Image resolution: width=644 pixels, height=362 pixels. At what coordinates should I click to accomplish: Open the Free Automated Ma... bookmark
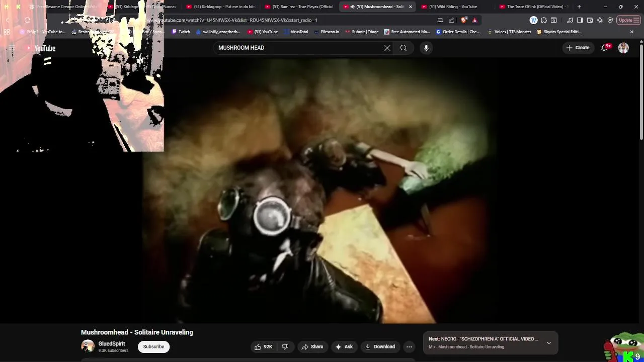(407, 32)
